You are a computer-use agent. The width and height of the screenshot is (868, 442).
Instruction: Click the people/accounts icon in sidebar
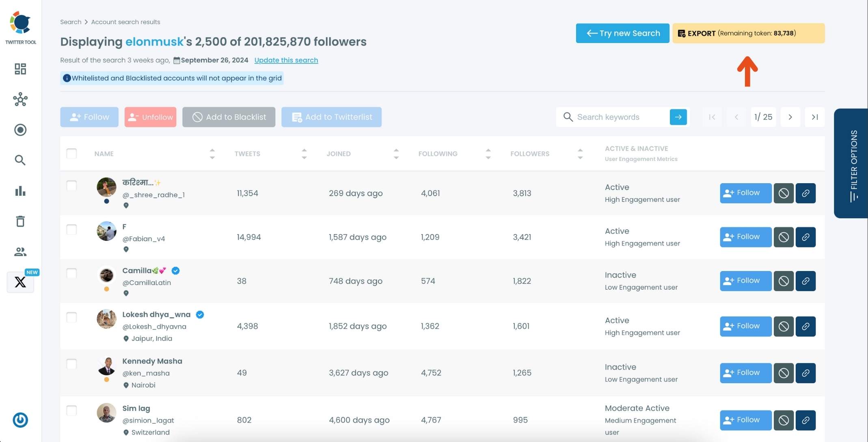20,252
